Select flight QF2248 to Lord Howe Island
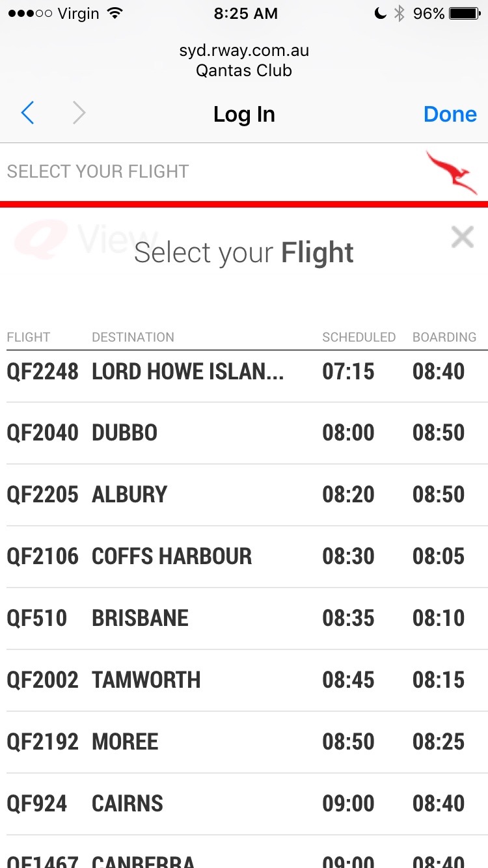Image resolution: width=488 pixels, height=868 pixels. click(x=244, y=372)
